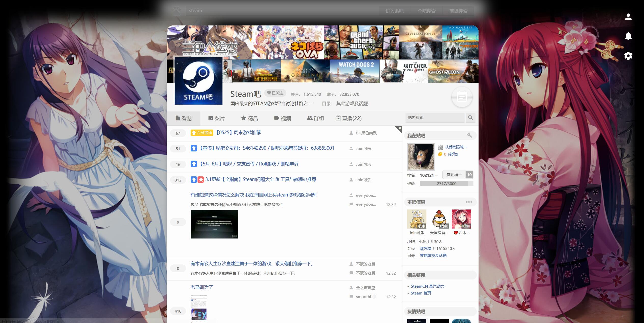
Task: Open notifications bell icon
Action: 628,36
